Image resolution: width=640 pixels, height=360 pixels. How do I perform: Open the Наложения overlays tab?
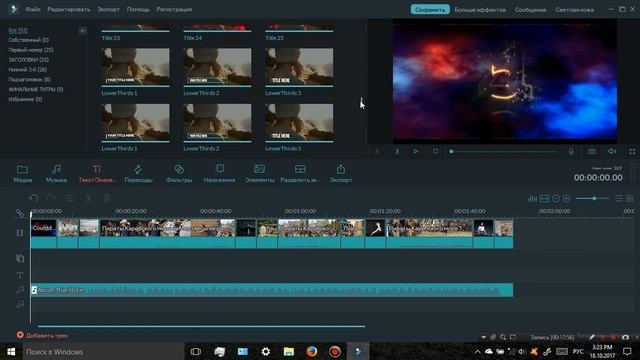pyautogui.click(x=220, y=173)
